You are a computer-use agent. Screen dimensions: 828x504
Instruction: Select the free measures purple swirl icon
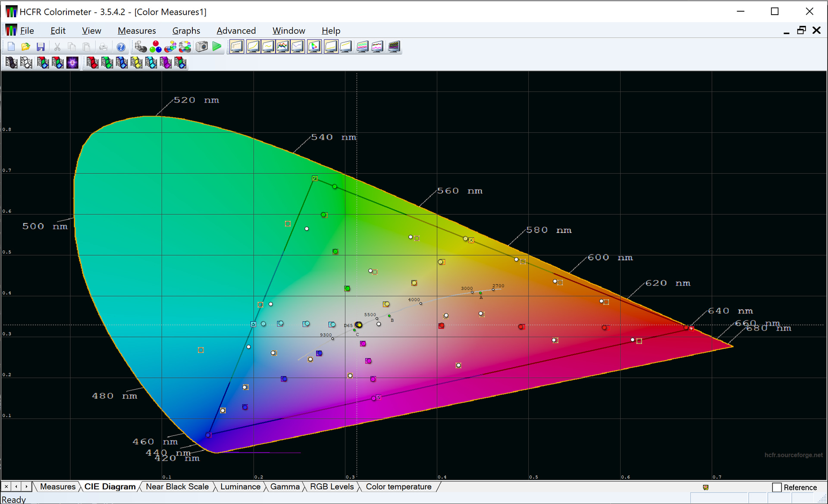(72, 63)
